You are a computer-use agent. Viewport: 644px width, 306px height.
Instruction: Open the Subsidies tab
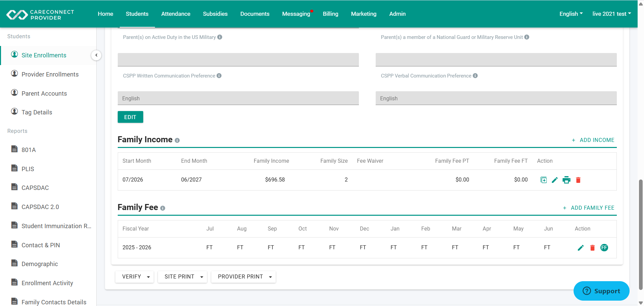[215, 14]
